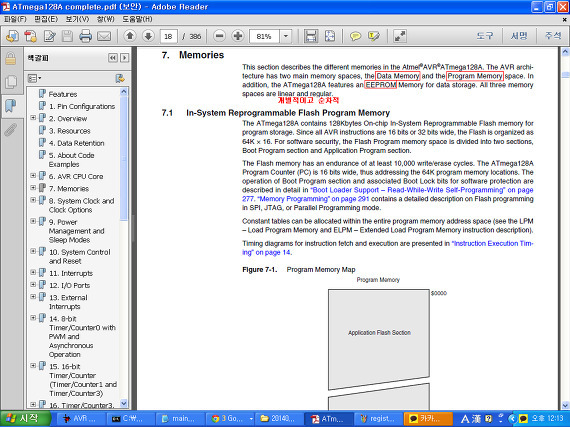Click the save (floppy disk) icon
The image size is (570, 427).
click(x=68, y=36)
